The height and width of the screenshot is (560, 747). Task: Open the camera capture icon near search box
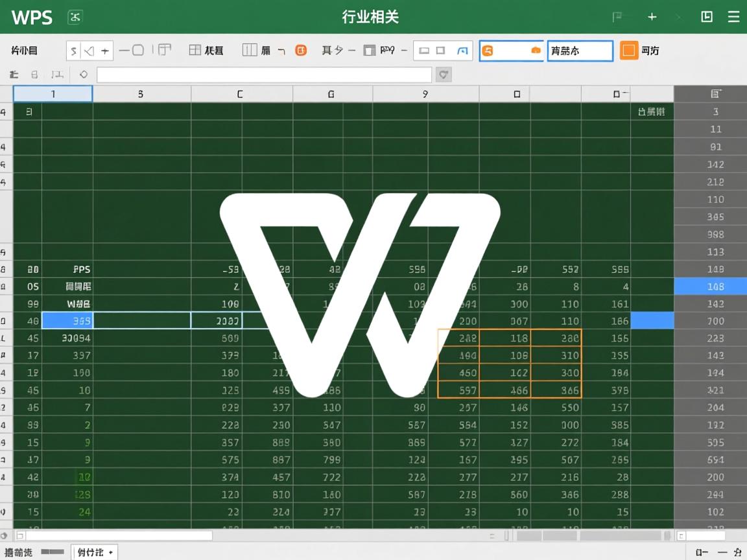pos(535,49)
